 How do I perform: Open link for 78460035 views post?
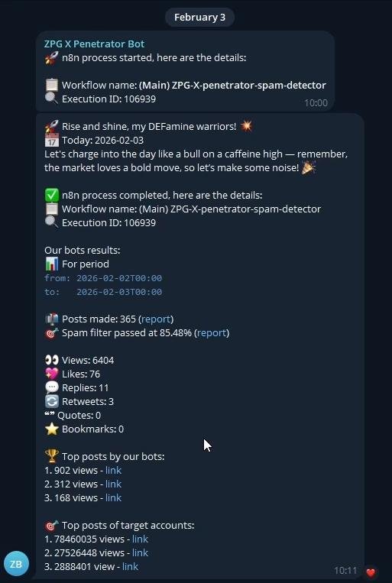(x=140, y=539)
